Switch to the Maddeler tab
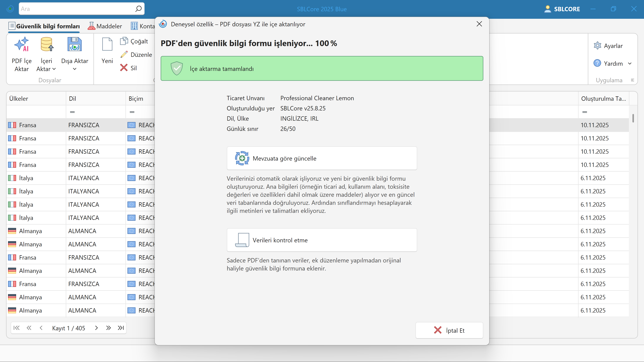Image resolution: width=644 pixels, height=362 pixels. [105, 26]
